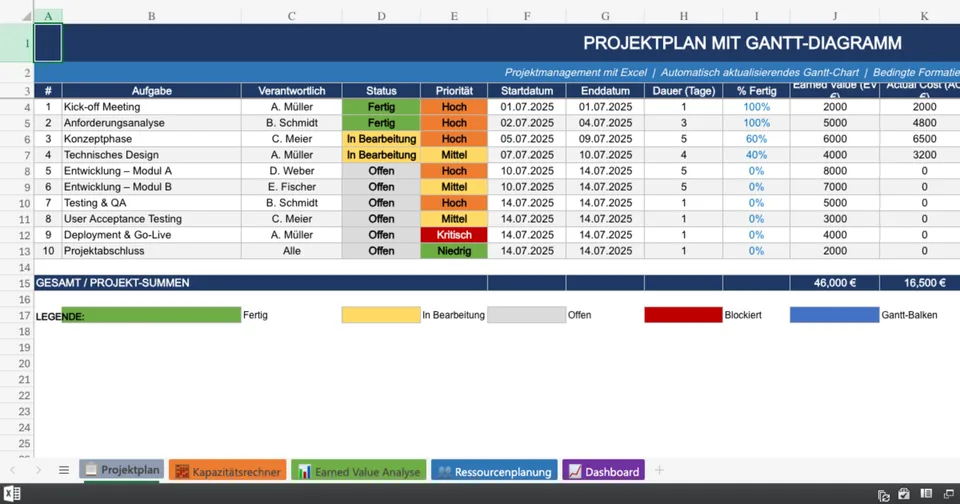This screenshot has width=960, height=504.
Task: Open the Ressourcenplanung sheet tab
Action: point(494,470)
